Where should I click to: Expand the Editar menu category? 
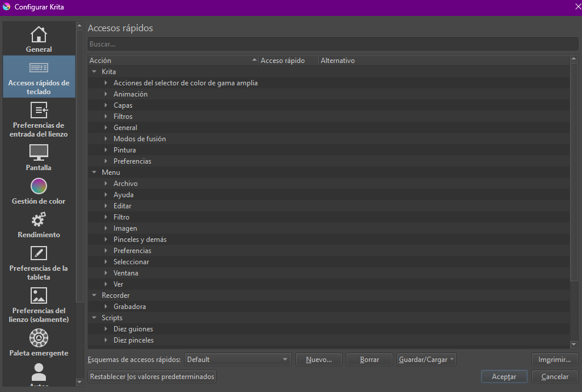pos(106,205)
